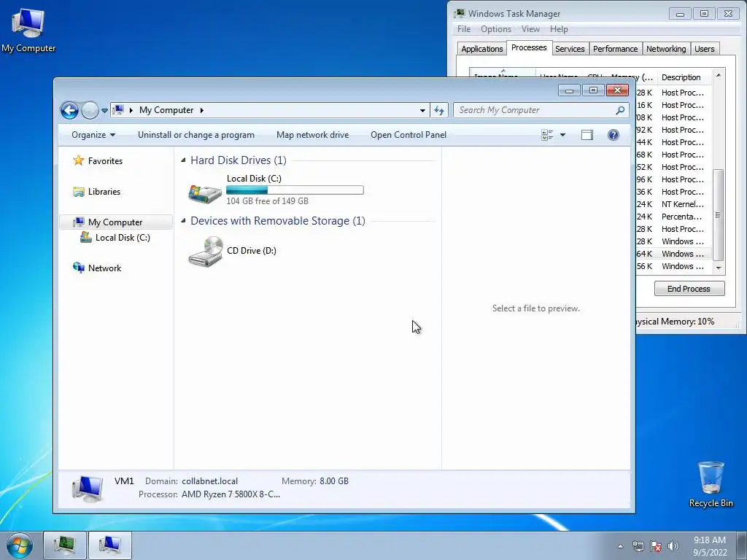The image size is (747, 560).
Task: Switch to the Networking tab in Task Manager
Action: click(x=666, y=49)
